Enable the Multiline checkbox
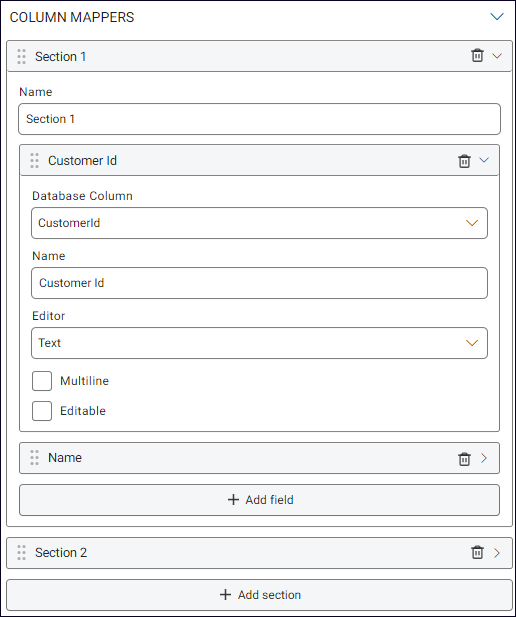516x617 pixels. pyautogui.click(x=42, y=381)
